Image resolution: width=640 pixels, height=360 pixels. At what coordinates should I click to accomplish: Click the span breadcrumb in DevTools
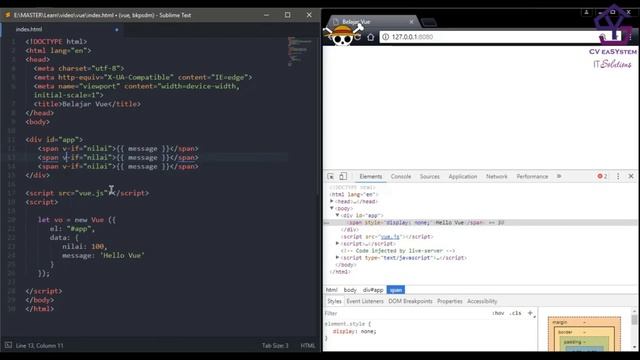tap(396, 290)
